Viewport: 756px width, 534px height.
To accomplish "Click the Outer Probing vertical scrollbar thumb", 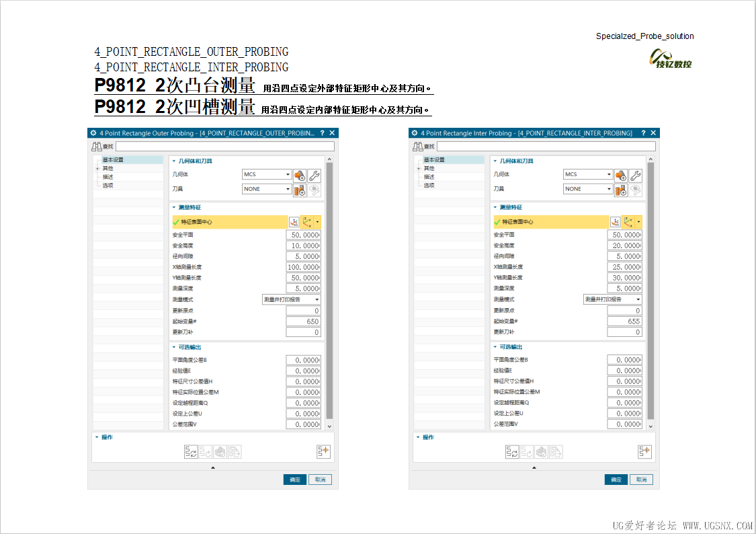I will [330, 291].
